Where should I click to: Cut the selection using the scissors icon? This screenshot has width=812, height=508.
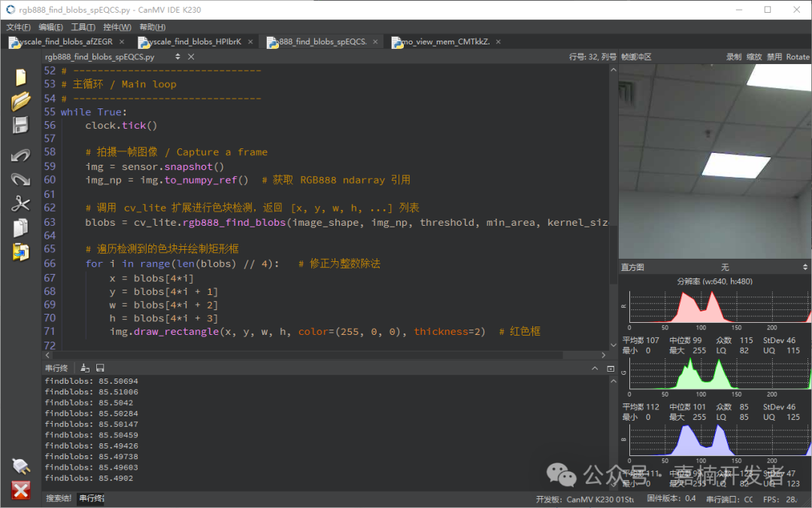pos(20,204)
